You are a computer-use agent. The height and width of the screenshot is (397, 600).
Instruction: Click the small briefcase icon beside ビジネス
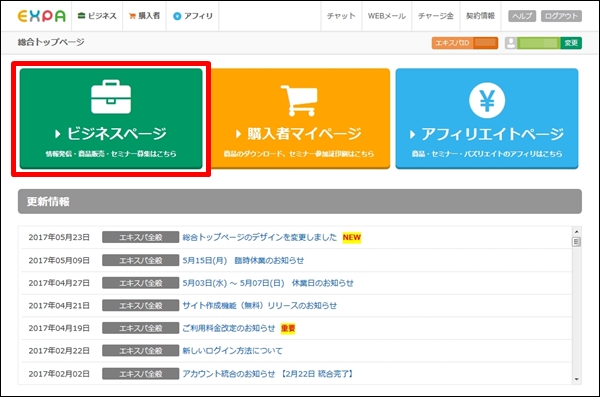pos(82,16)
